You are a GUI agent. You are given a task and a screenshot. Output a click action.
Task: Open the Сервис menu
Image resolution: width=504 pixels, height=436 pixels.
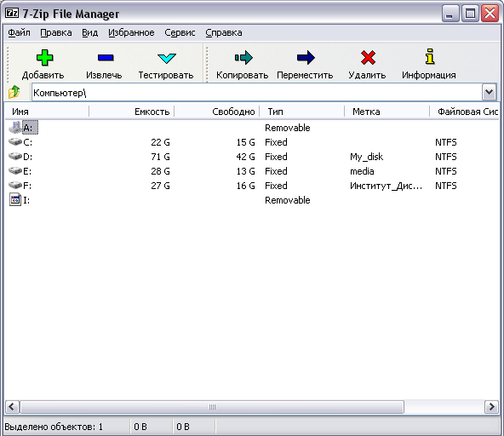180,32
